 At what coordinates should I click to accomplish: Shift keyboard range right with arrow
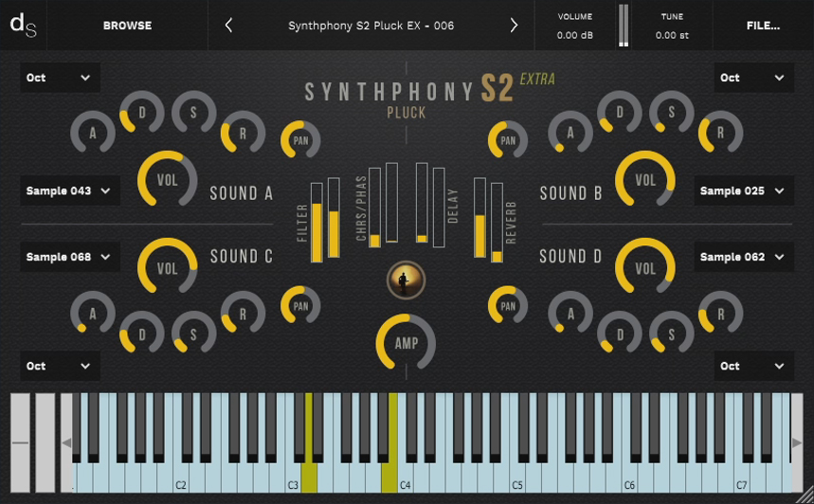coord(797,442)
